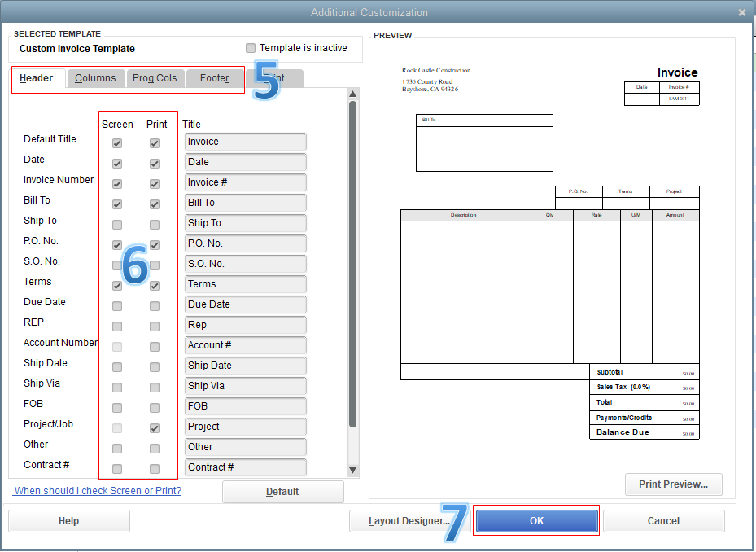Switch to the Footer tab
Screen dimensions: 756x552
pyautogui.click(x=214, y=78)
